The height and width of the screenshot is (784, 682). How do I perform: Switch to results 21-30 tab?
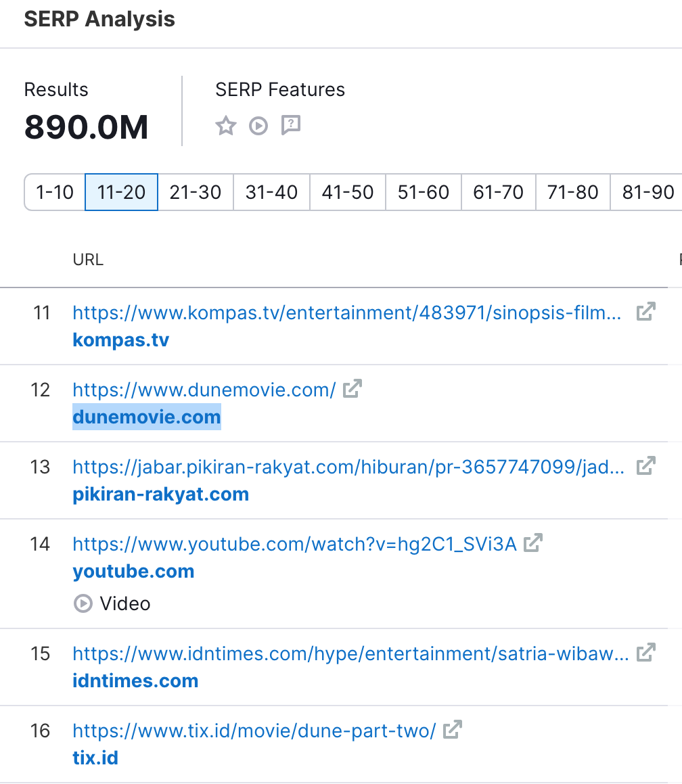click(x=196, y=192)
